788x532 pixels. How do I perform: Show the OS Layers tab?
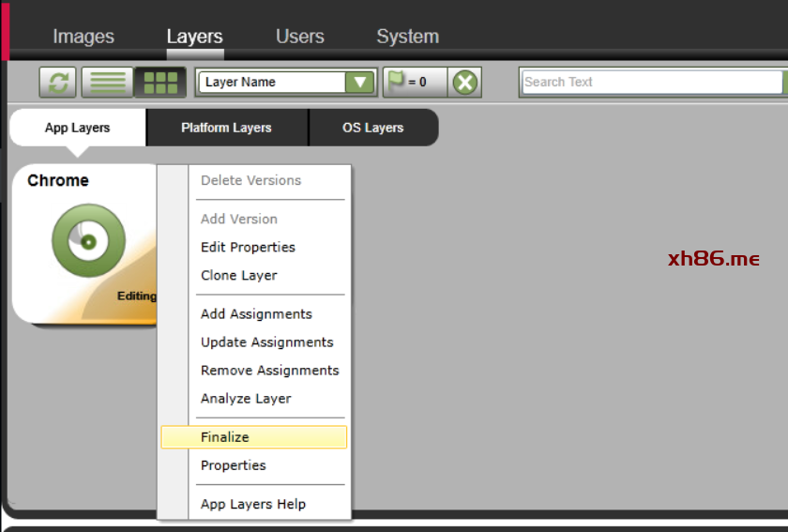(x=372, y=128)
